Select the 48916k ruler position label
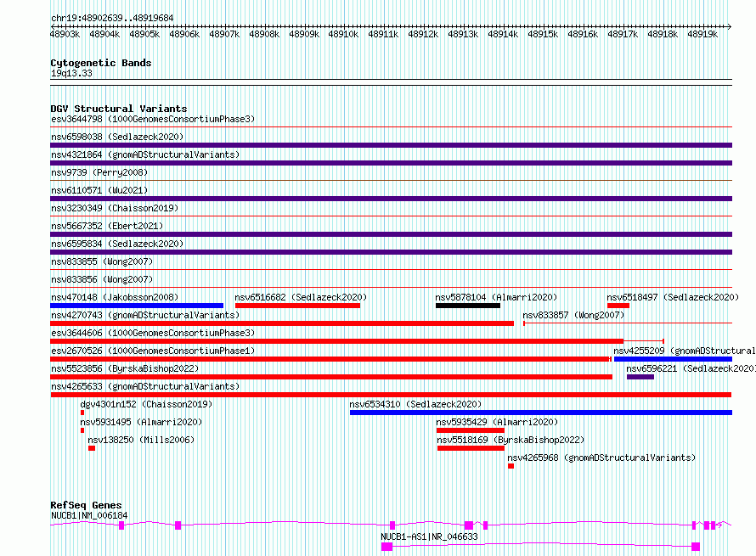The image size is (756, 556). [583, 34]
